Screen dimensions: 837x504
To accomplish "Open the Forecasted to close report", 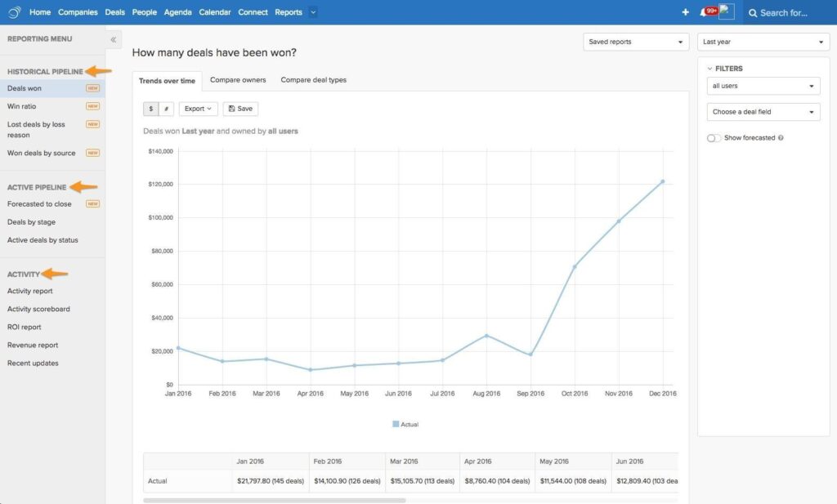I will 39,203.
